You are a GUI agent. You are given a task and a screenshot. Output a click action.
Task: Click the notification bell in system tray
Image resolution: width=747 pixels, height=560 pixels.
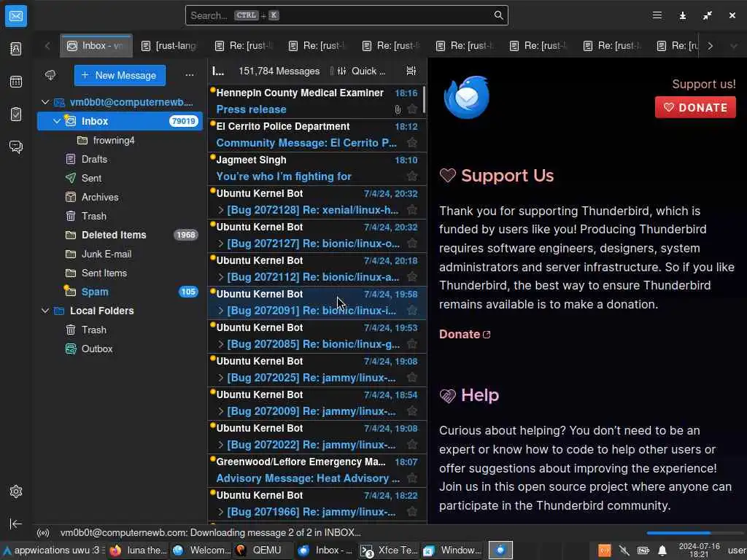point(662,551)
